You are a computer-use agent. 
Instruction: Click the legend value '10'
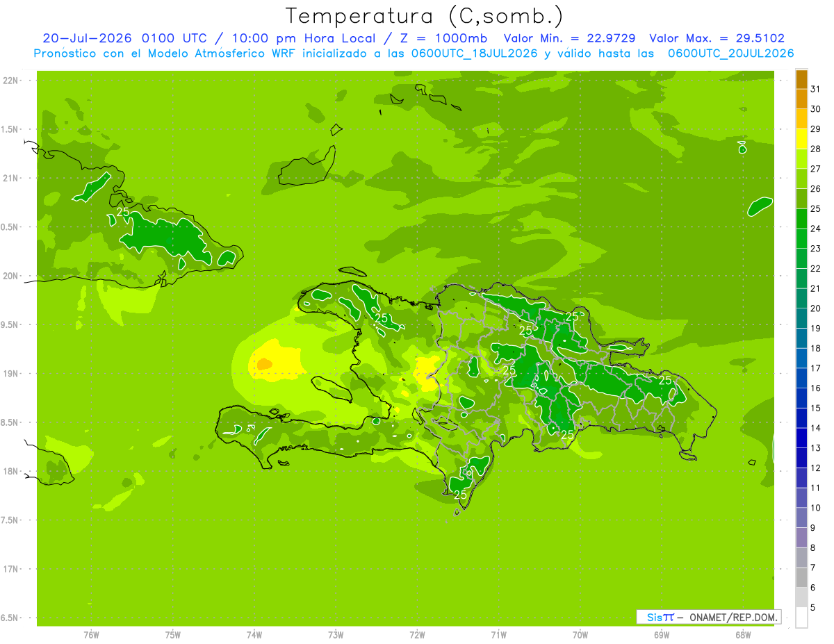click(x=817, y=508)
